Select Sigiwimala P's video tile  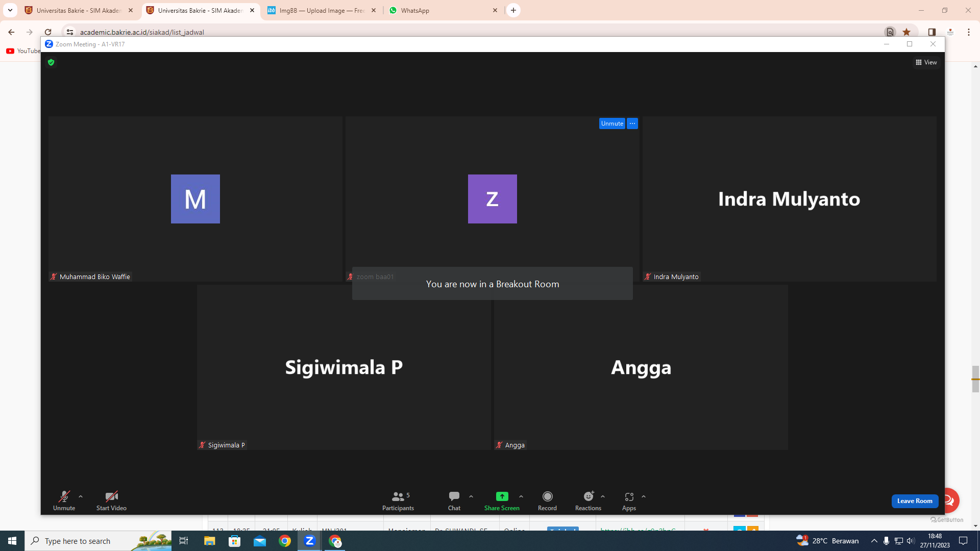344,367
